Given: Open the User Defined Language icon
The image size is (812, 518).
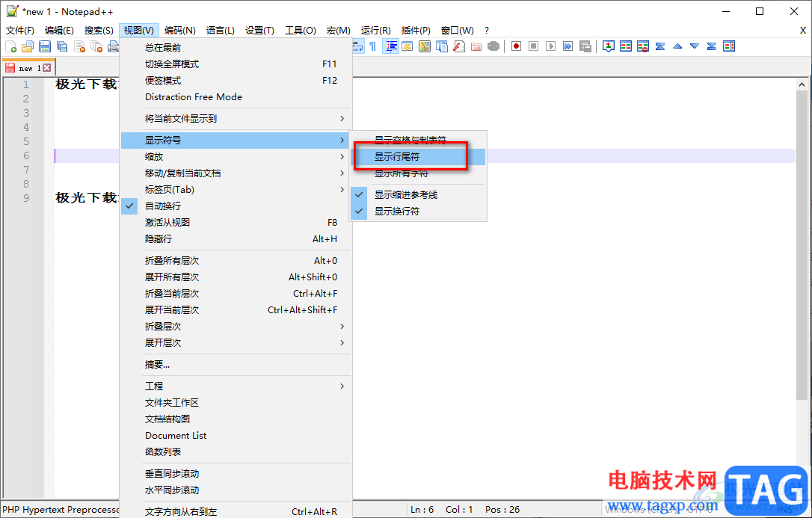Looking at the screenshot, I should coord(407,46).
